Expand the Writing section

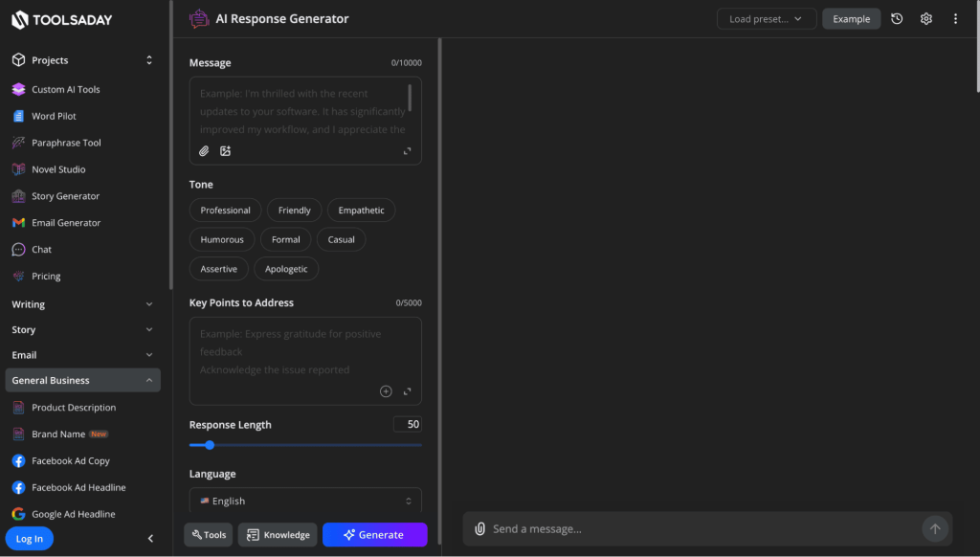click(82, 304)
